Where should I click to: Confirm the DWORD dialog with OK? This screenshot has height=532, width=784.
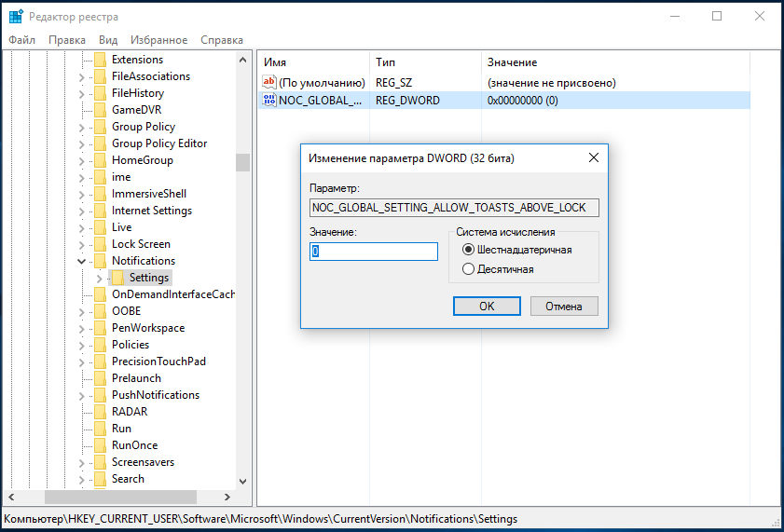(487, 307)
